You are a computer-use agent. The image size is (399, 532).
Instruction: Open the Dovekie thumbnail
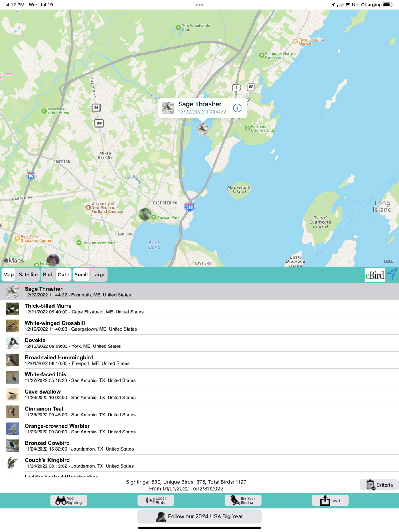(12, 343)
